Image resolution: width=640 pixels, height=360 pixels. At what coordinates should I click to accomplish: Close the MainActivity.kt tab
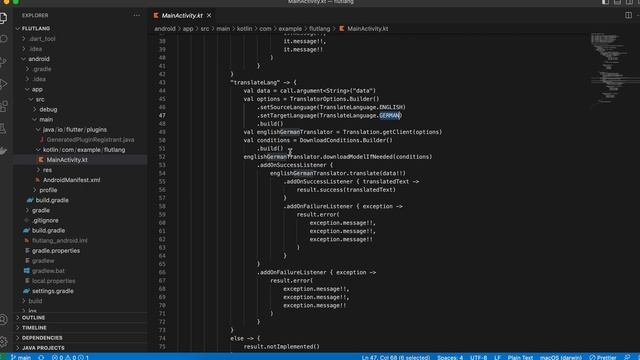click(x=209, y=16)
